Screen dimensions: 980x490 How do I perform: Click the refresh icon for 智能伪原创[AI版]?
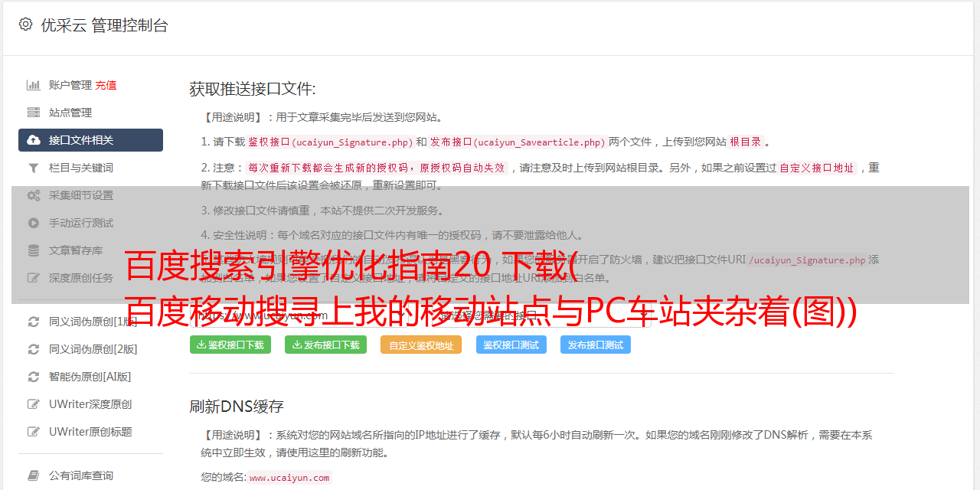tap(34, 377)
